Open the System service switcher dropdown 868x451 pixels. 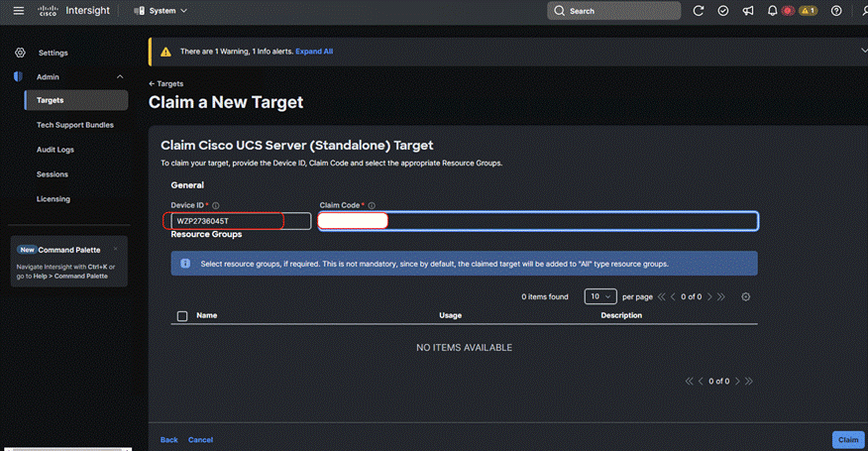(x=161, y=11)
